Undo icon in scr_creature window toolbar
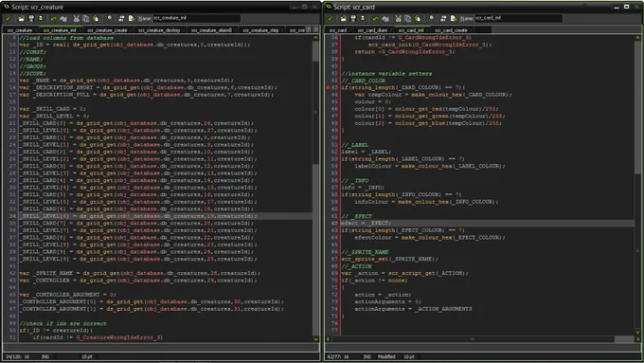This screenshot has height=363, width=644. (x=53, y=19)
